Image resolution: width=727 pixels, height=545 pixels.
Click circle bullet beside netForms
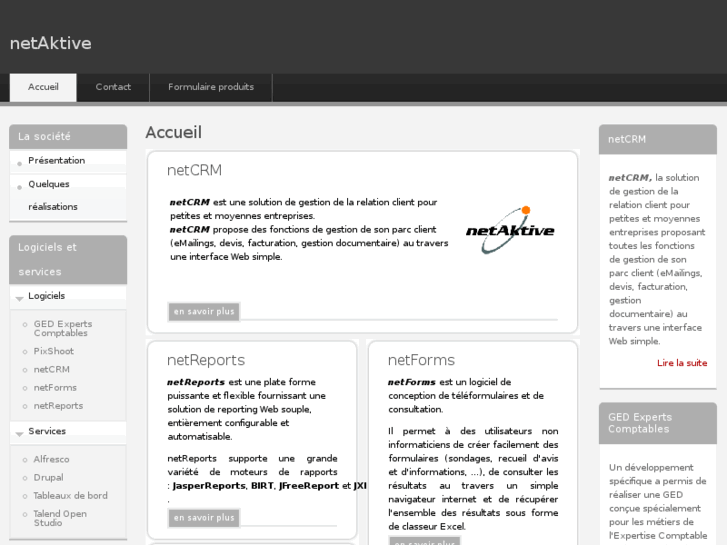[x=25, y=388]
